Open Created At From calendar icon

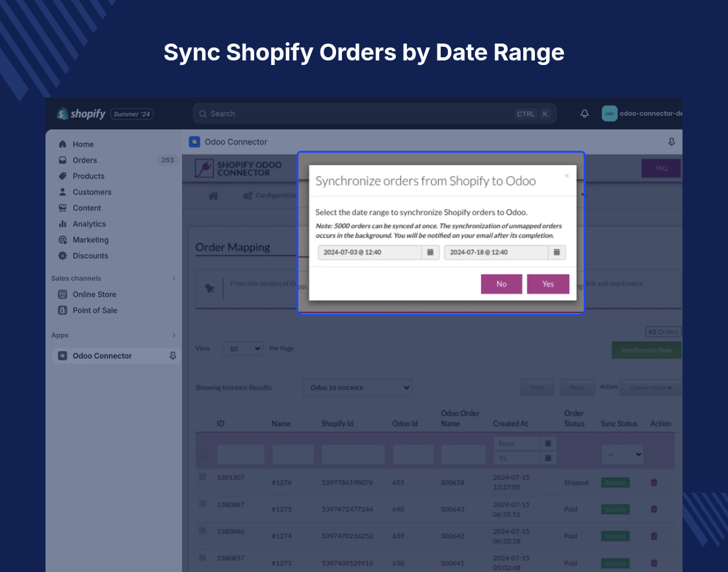(x=548, y=443)
